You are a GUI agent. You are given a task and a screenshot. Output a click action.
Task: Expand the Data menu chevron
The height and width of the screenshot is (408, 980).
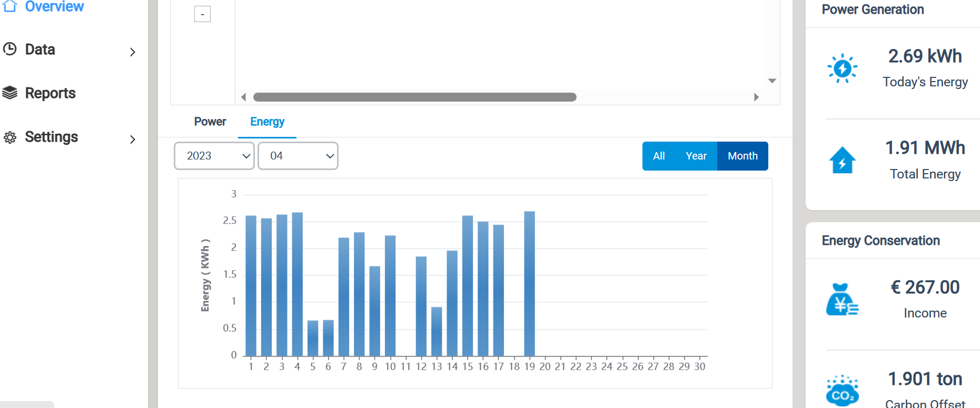pos(133,52)
